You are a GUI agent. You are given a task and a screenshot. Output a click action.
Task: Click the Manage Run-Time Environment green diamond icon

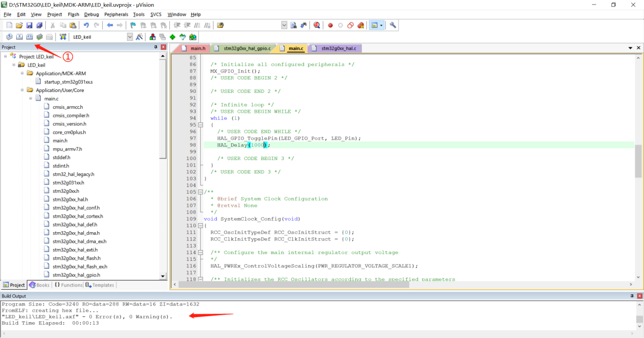pos(172,37)
